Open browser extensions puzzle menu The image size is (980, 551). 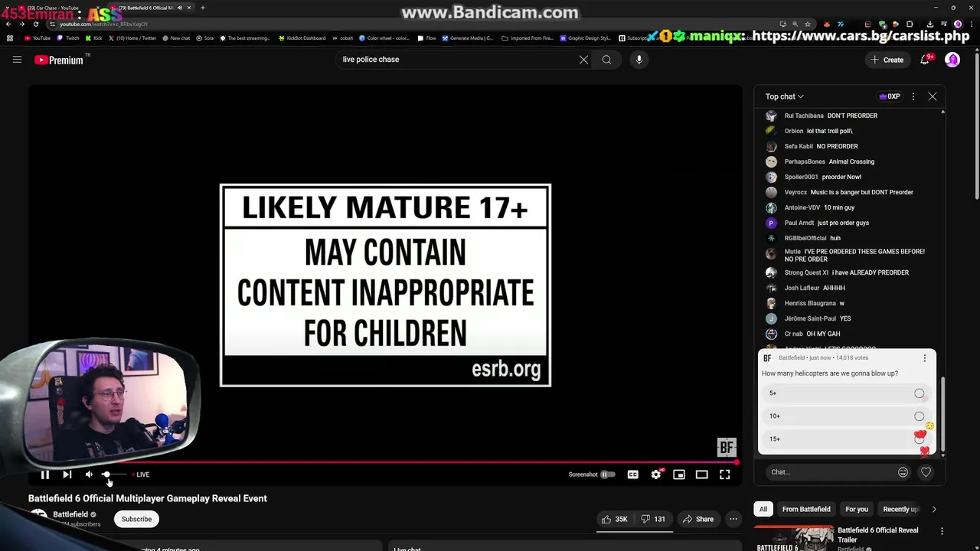(910, 24)
